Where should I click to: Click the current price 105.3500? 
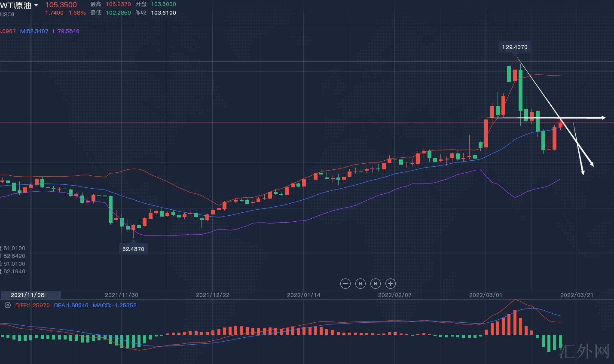(x=61, y=5)
